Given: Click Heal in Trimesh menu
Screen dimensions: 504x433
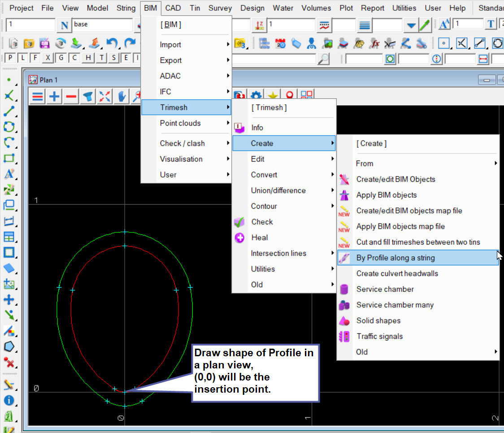Looking at the screenshot, I should 259,237.
